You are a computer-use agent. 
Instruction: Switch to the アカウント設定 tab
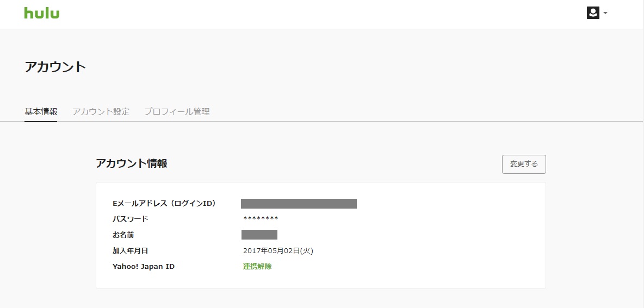101,111
